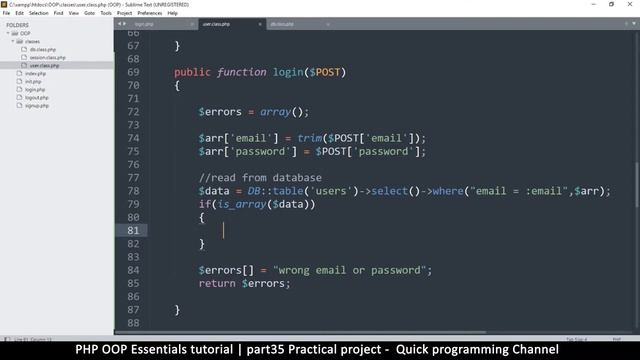Open the Find menu
Image resolution: width=640 pixels, height=360 pixels.
pos(58,13)
